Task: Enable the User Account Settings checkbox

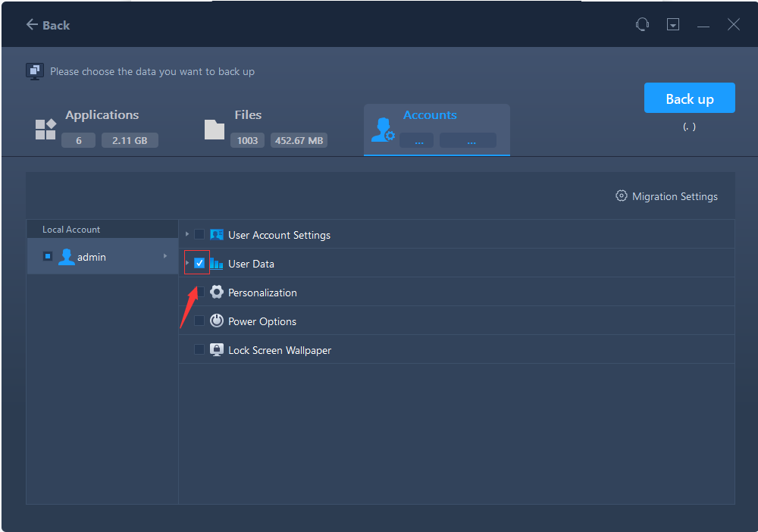Action: (x=199, y=235)
